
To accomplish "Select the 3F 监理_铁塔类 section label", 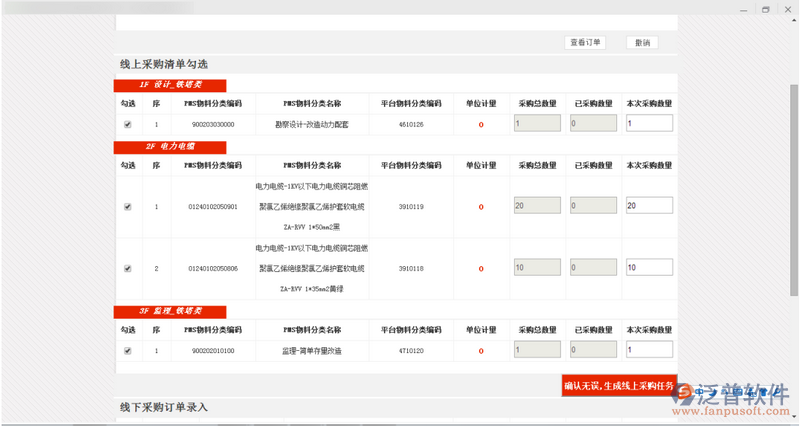I will (169, 312).
